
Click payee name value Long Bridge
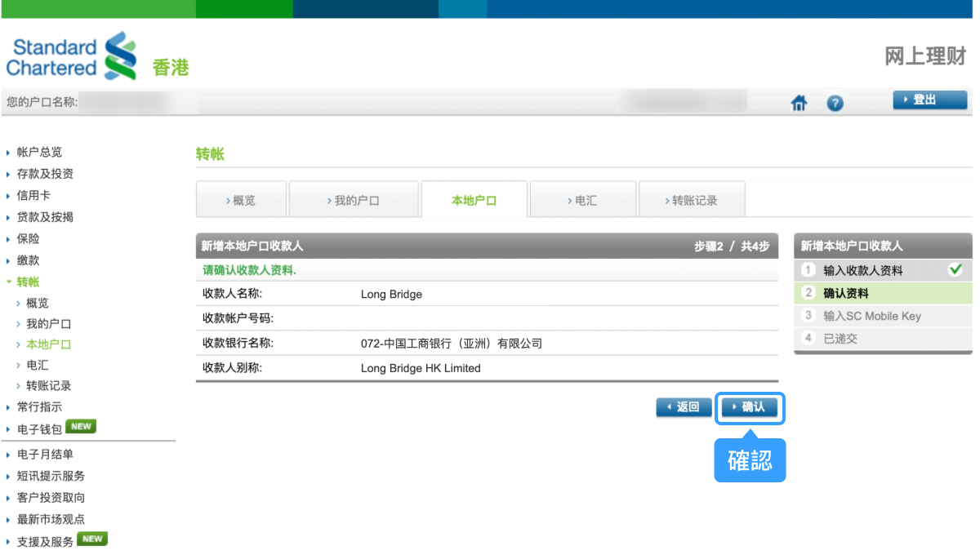coord(391,295)
